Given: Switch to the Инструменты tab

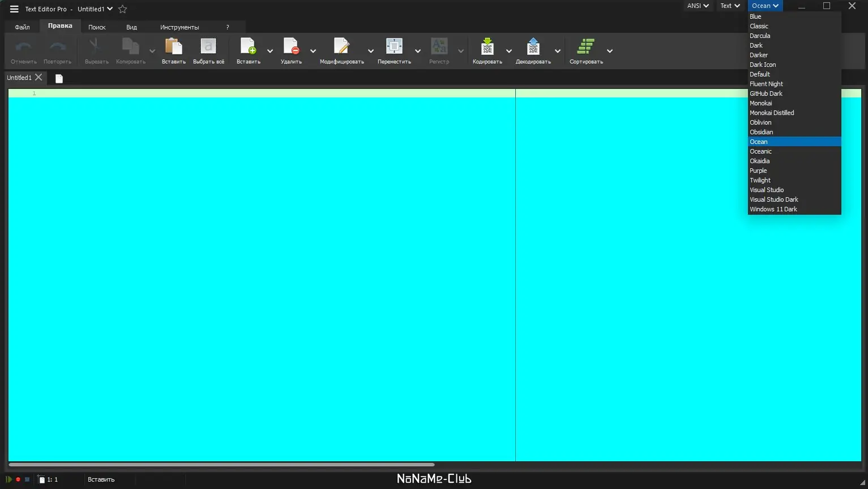Looking at the screenshot, I should point(179,27).
